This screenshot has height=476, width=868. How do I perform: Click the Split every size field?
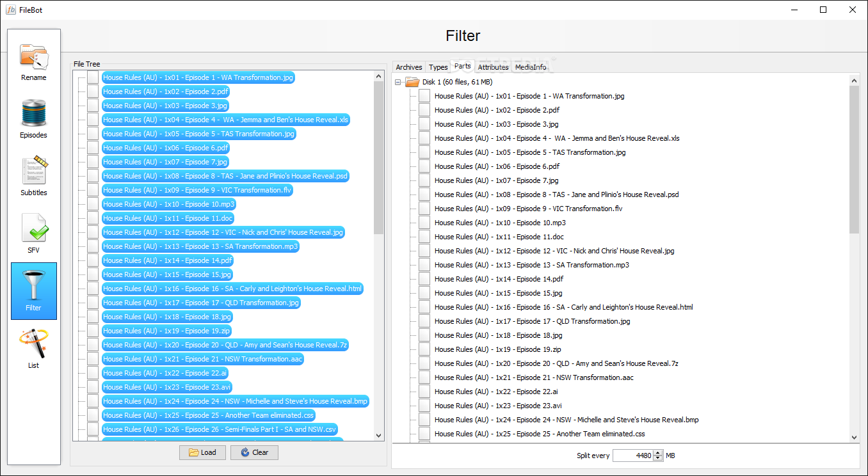click(633, 456)
